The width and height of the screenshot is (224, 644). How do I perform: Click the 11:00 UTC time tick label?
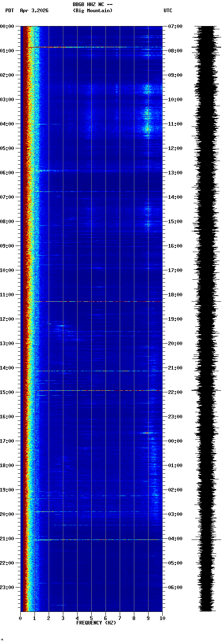[175, 124]
